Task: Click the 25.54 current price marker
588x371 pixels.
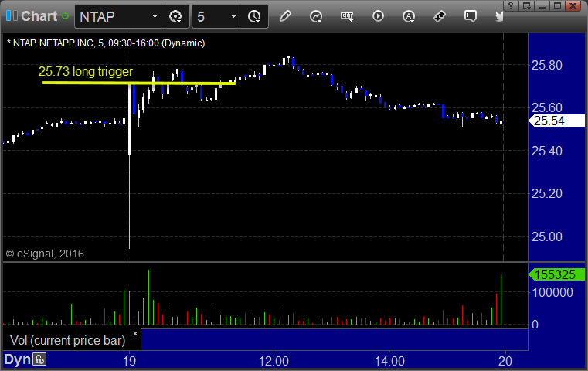Action: click(556, 121)
